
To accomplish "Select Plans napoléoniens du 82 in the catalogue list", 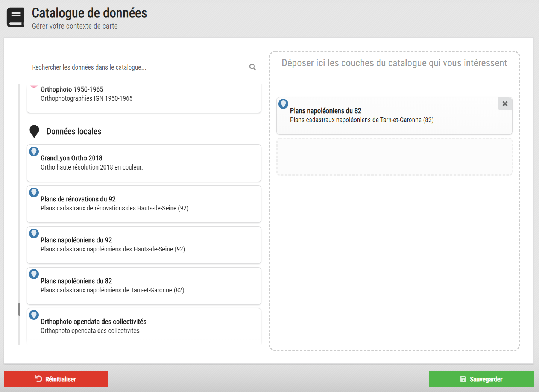I will (144, 286).
